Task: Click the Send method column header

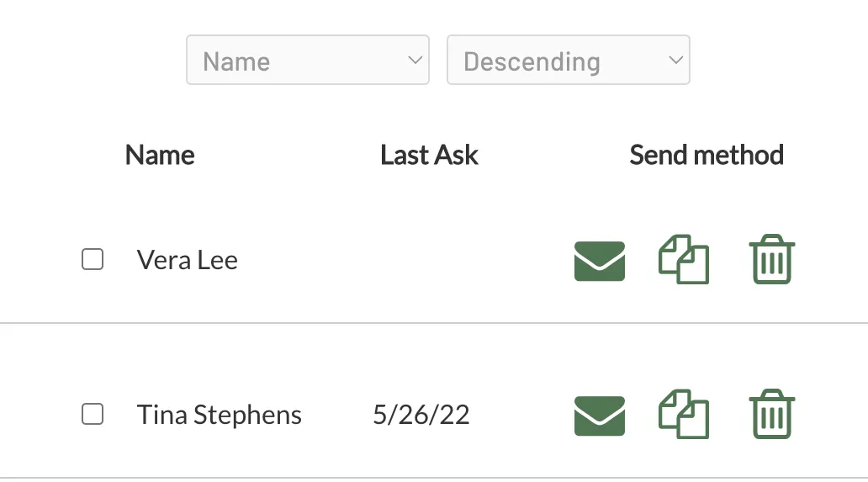Action: click(707, 155)
